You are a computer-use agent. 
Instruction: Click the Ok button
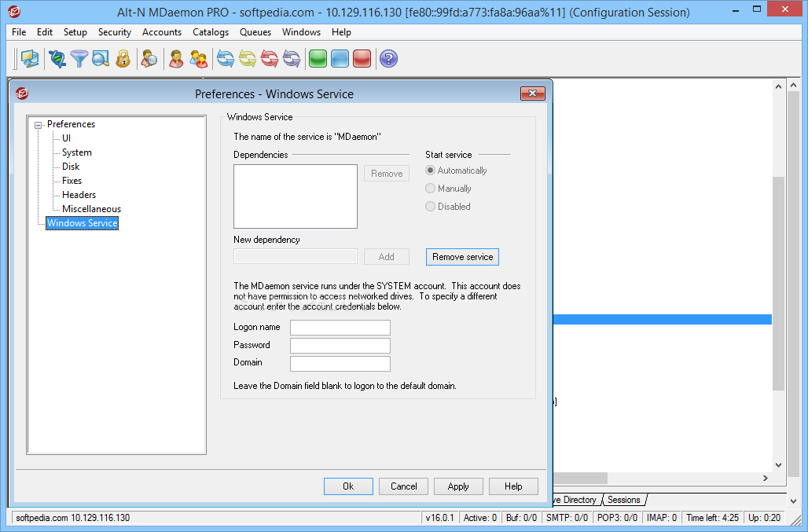[348, 486]
